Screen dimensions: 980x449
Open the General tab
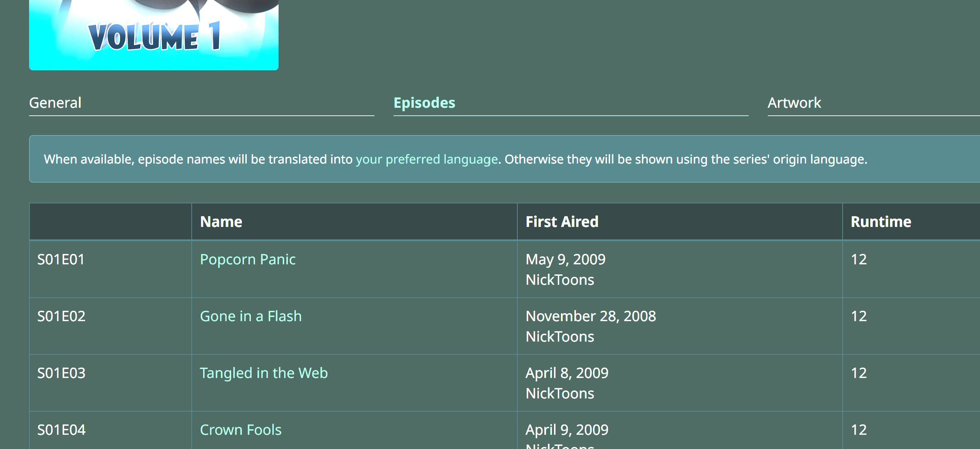55,103
